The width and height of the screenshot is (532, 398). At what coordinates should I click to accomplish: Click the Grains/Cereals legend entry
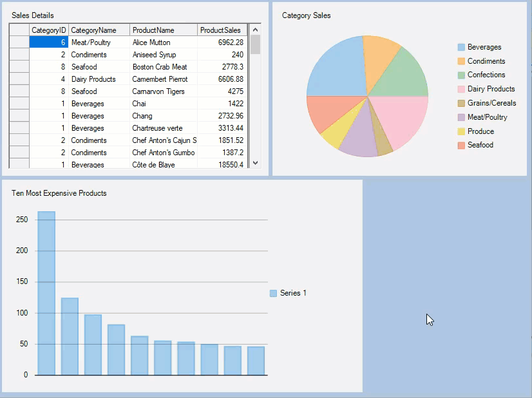491,103
